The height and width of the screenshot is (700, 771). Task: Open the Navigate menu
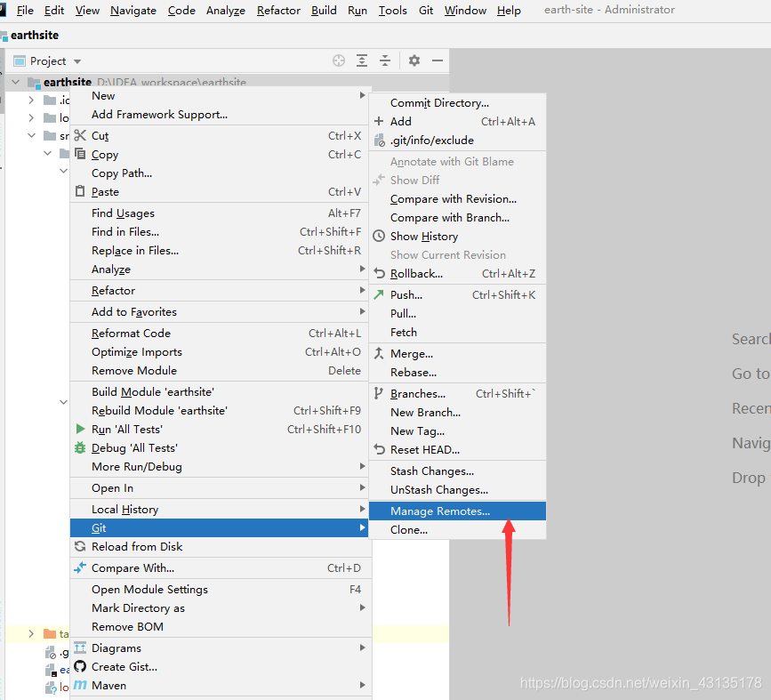(133, 11)
